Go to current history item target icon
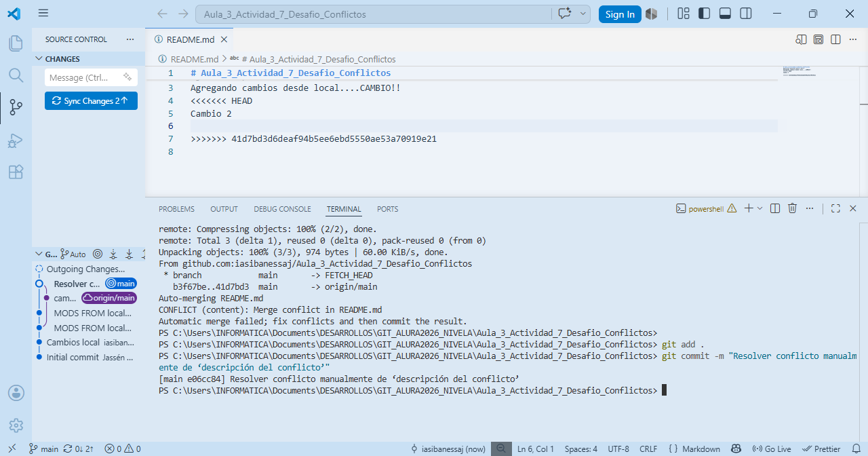The height and width of the screenshot is (456, 868). point(98,254)
